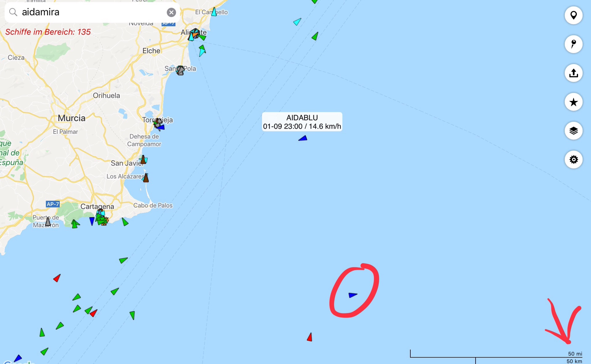Tap the search magnifier icon
Screen dimensions: 591x364
coord(13,12)
